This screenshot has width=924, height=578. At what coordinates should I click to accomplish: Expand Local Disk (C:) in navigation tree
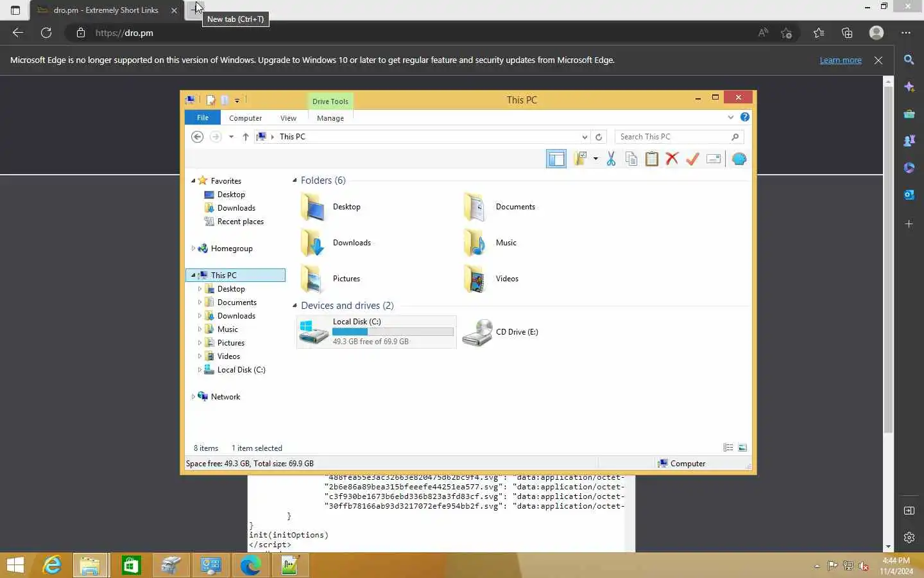(200, 370)
